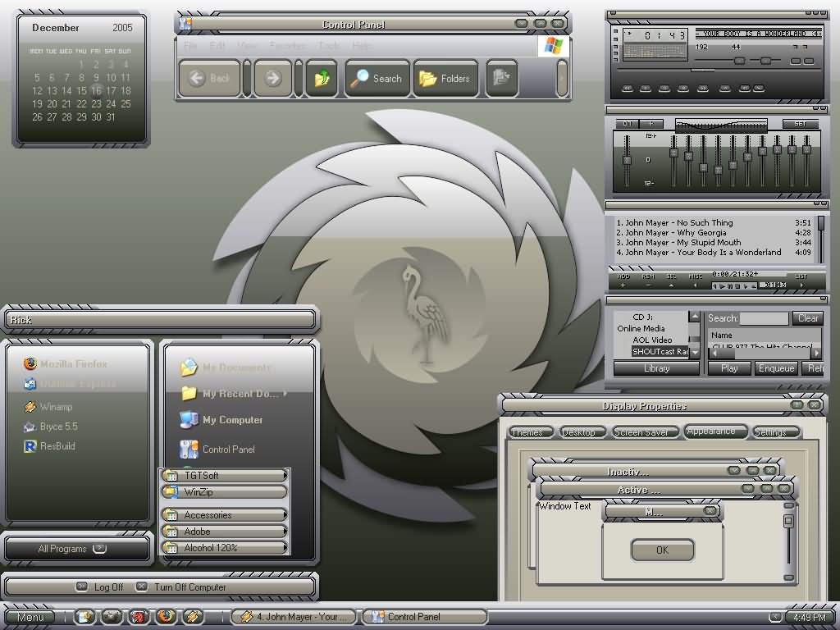Screen dimensions: 840x630
Task: Select AOL Video in media library
Action: (652, 340)
